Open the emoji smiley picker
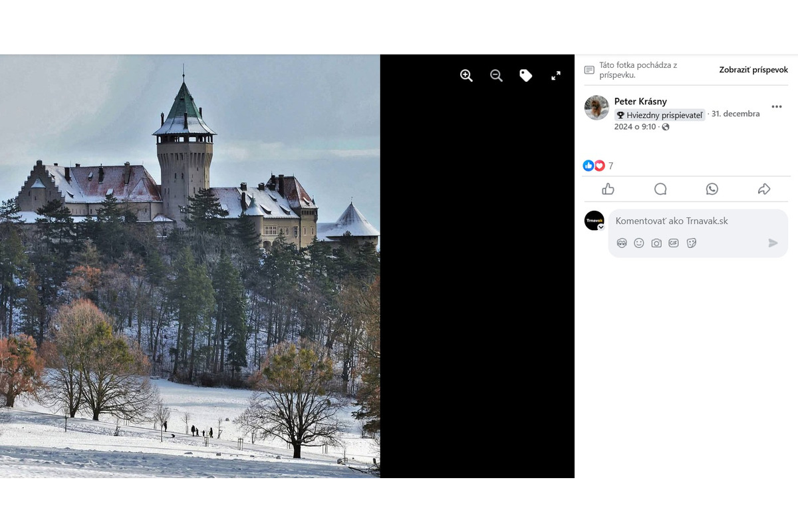 pos(638,243)
